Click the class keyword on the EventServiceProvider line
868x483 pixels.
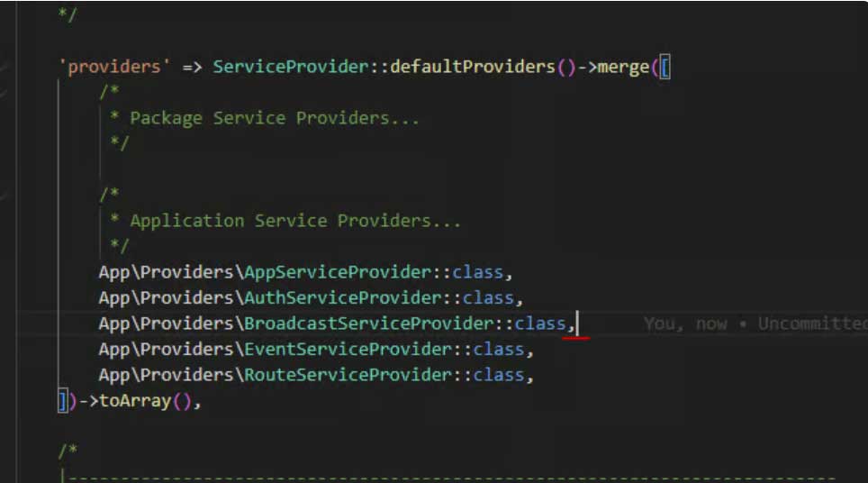click(499, 349)
